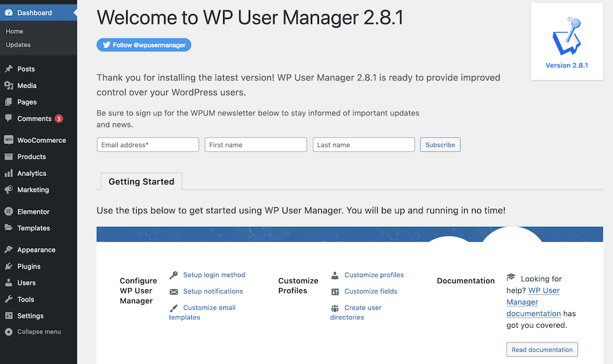Click the Marketing megaphone icon
The width and height of the screenshot is (613, 364).
coord(9,189)
